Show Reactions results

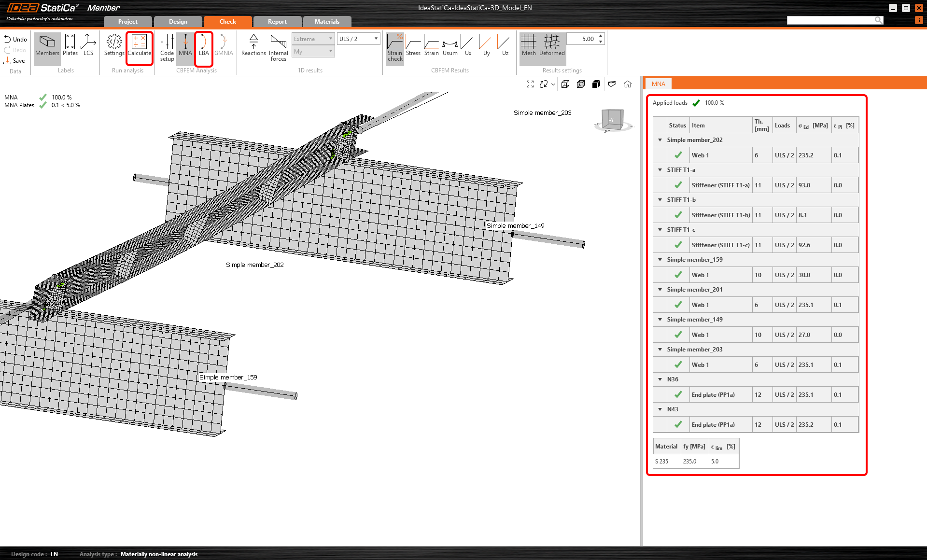(x=253, y=46)
